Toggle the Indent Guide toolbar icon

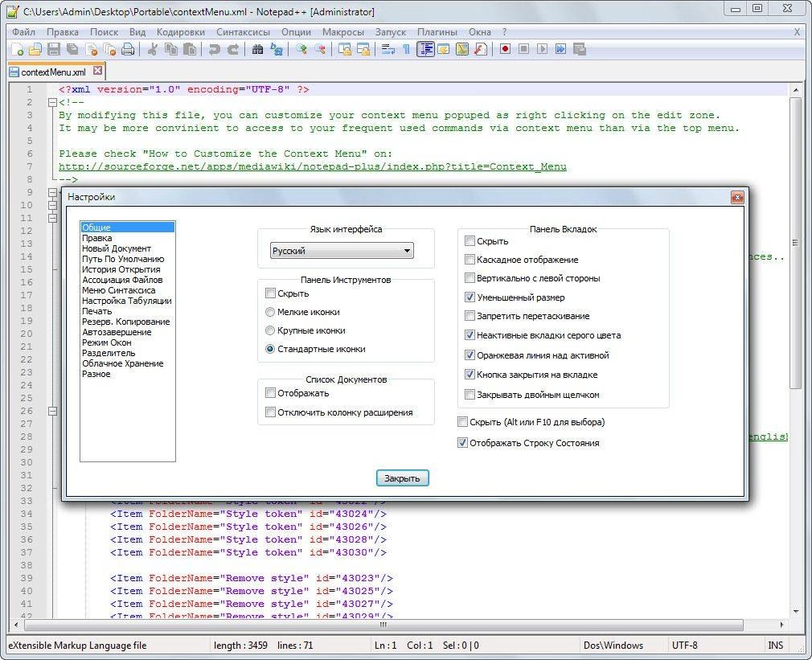click(425, 50)
